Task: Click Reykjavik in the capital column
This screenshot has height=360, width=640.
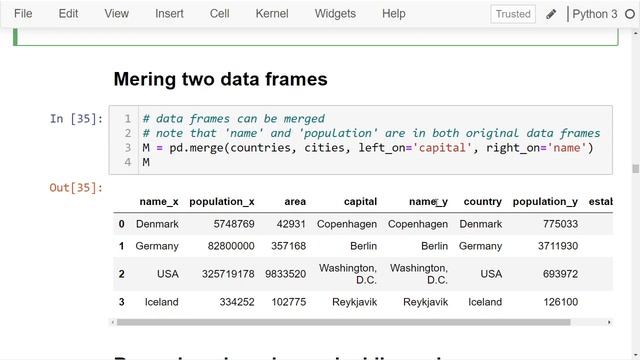Action: (x=354, y=302)
